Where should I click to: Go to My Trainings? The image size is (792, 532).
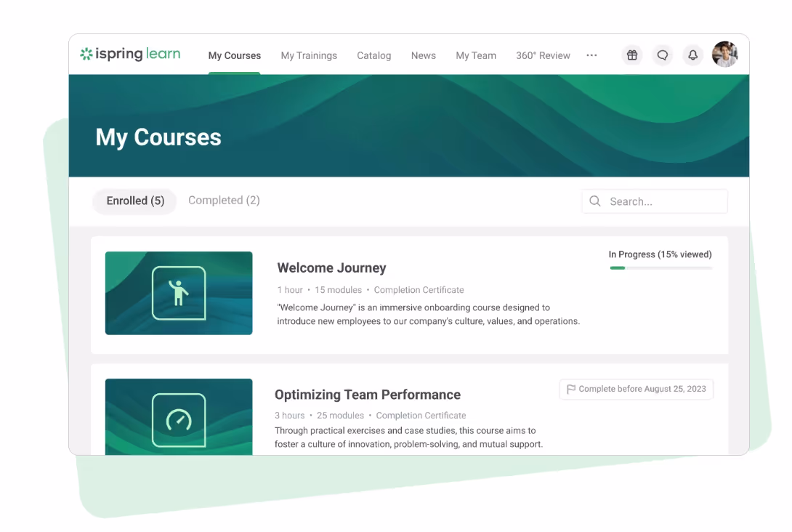click(x=309, y=55)
